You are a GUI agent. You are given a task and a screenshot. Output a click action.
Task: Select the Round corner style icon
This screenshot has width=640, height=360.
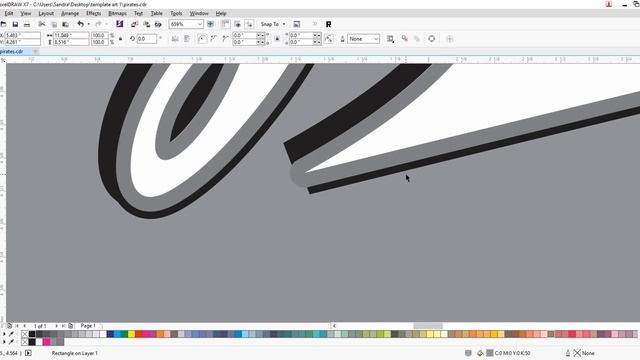click(x=202, y=39)
